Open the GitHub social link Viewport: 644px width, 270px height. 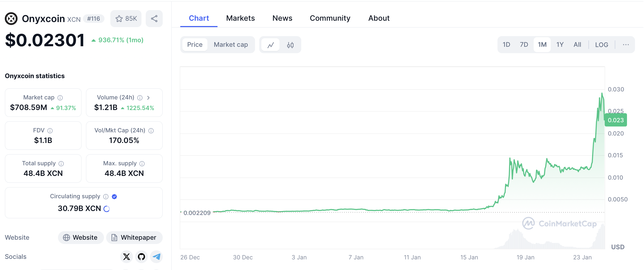tap(141, 257)
